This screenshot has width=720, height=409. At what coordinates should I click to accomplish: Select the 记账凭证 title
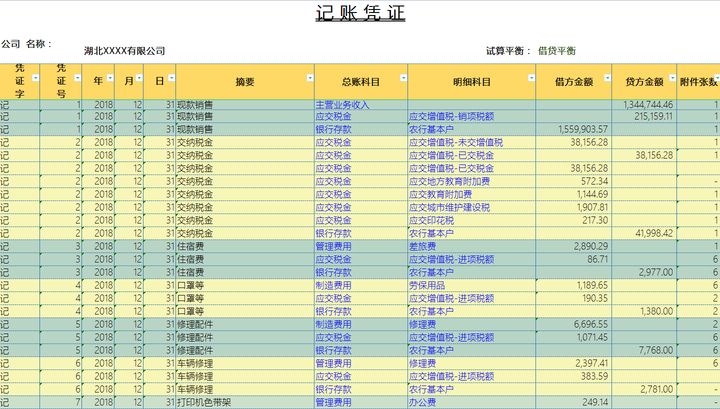coord(360,13)
